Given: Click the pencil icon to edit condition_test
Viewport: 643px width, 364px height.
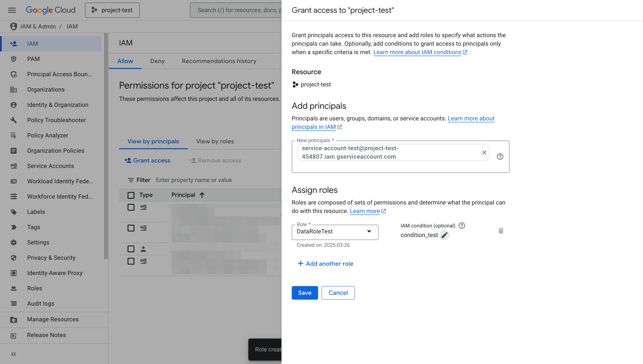Looking at the screenshot, I should [x=445, y=235].
